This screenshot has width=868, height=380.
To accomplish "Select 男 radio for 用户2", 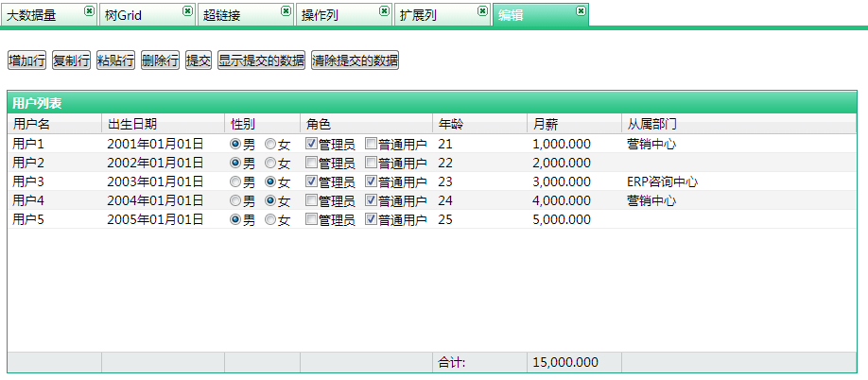I will click(x=235, y=164).
